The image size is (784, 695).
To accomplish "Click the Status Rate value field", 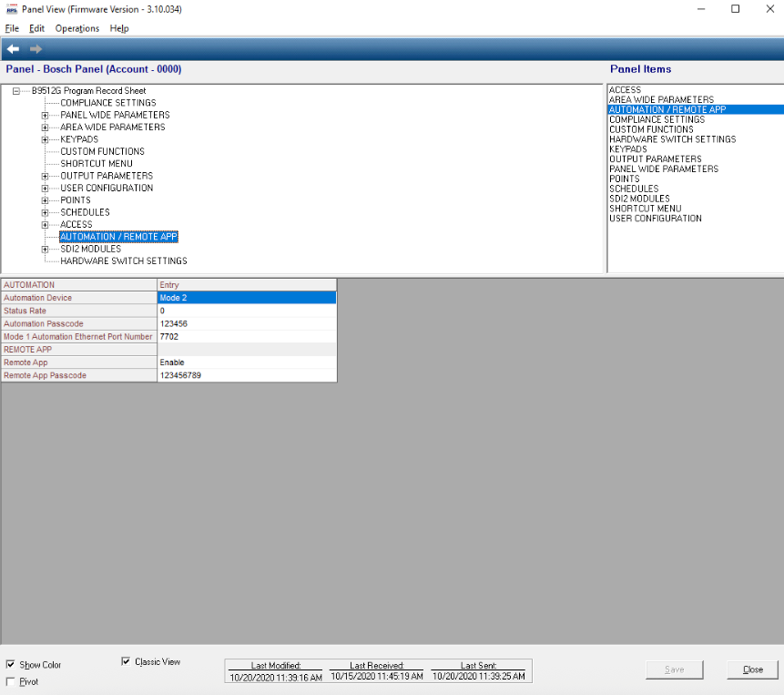I will pyautogui.click(x=247, y=311).
